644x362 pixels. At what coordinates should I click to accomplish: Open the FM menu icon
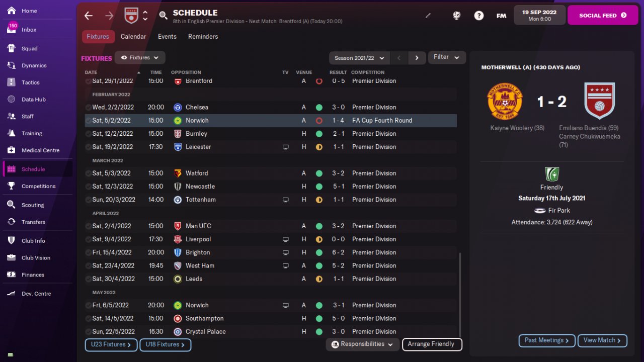tap(501, 16)
